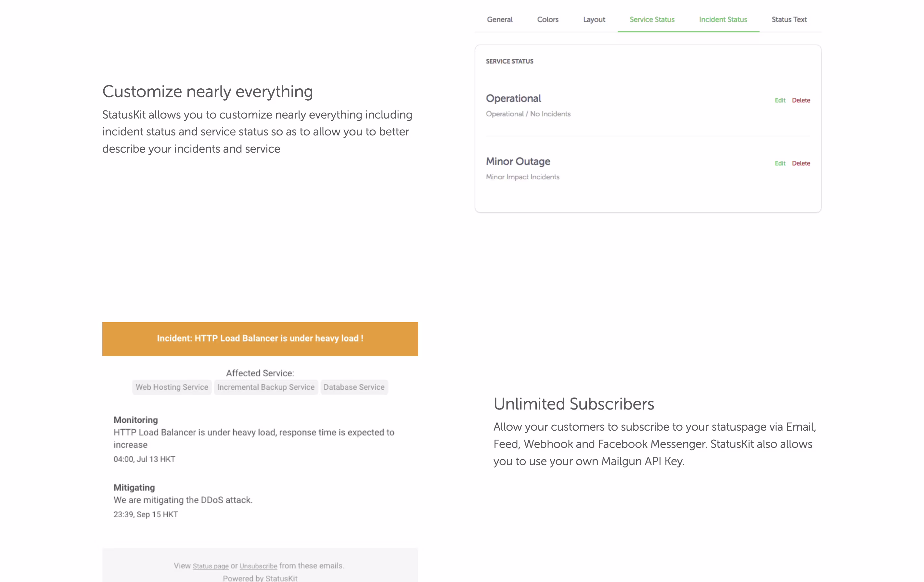Open the General tab
This screenshot has height=582, width=924.
500,19
